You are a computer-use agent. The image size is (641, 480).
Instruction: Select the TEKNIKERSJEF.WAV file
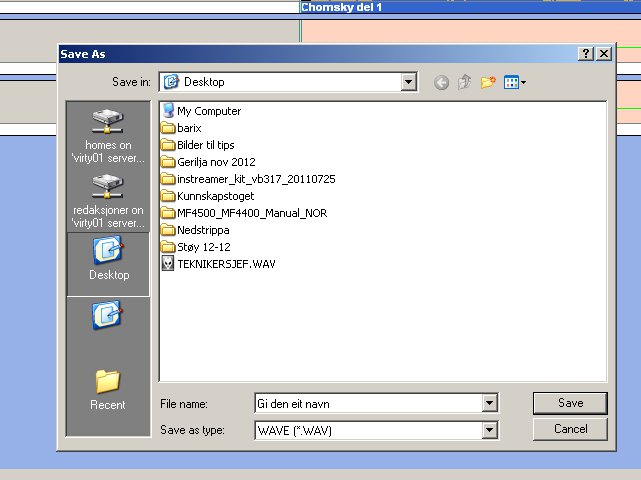point(219,264)
